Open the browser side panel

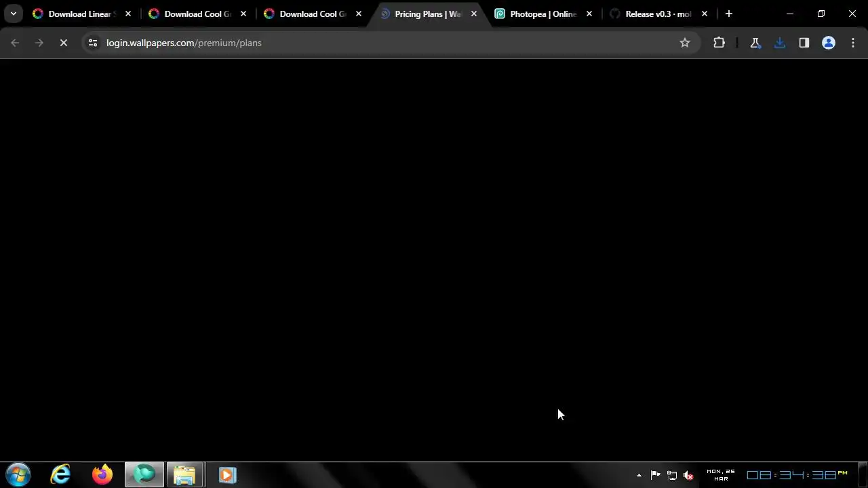[804, 43]
